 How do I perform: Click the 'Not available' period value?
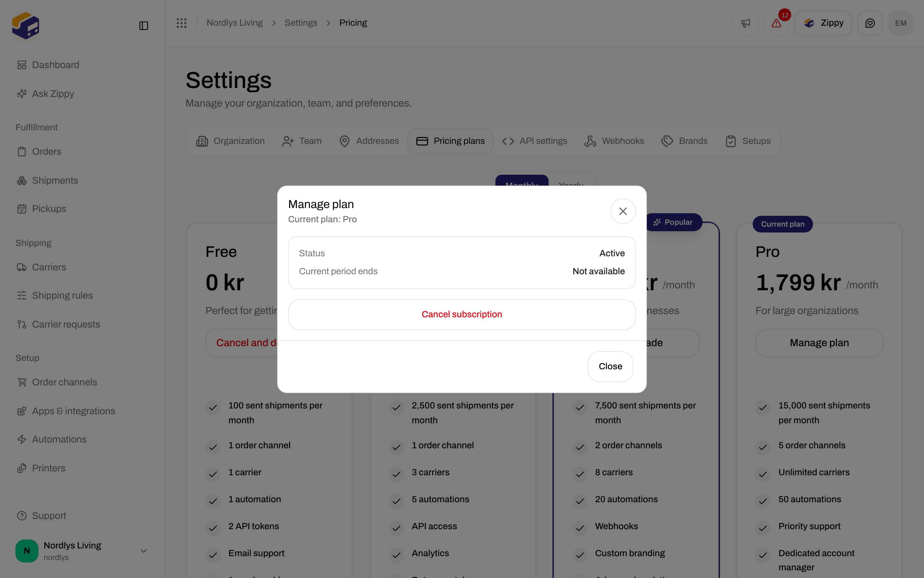(598, 271)
